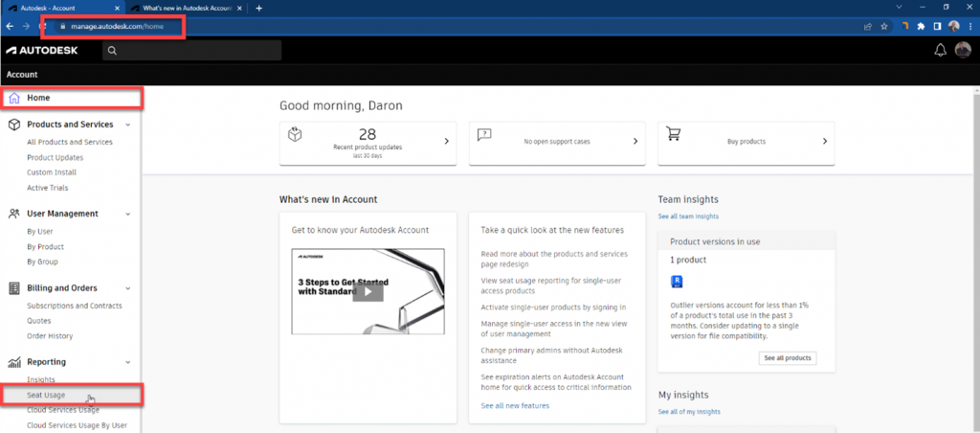This screenshot has width=980, height=433.
Task: Click See all products button
Action: [788, 358]
